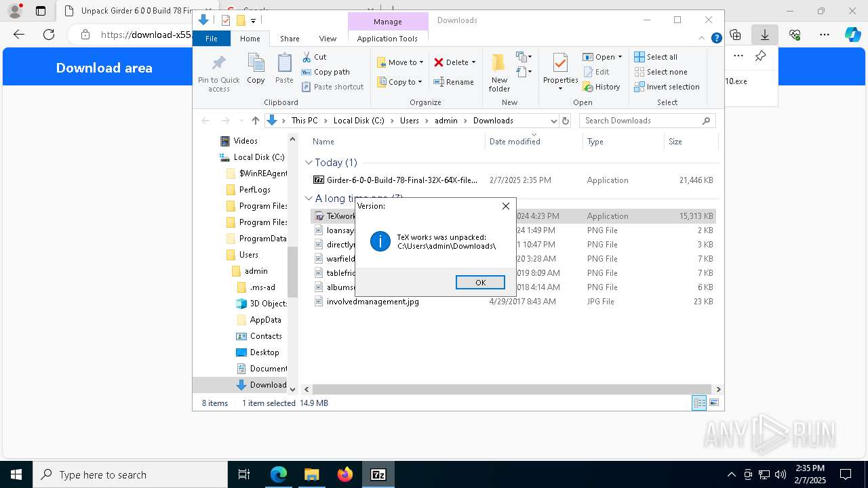Click Copy path in Clipboard group

(x=325, y=72)
